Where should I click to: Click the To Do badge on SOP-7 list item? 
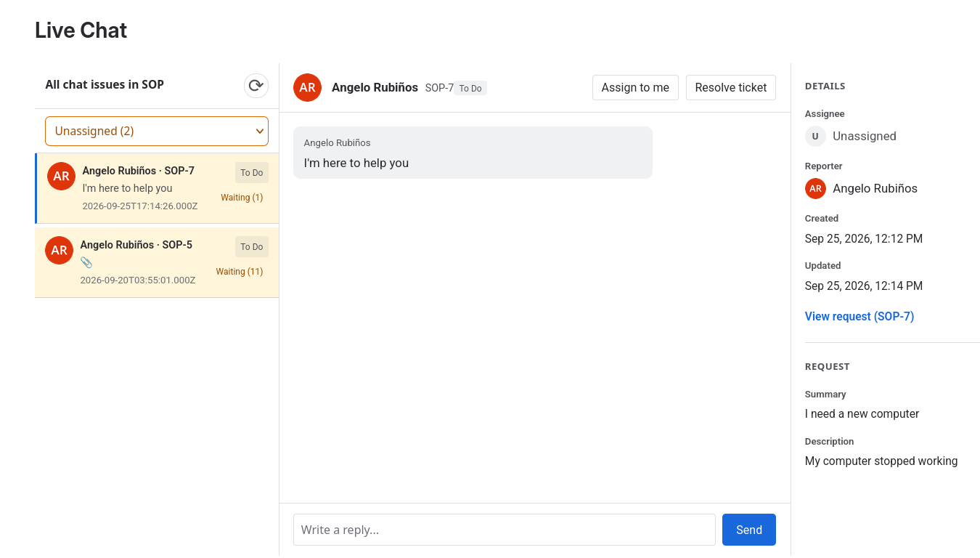coord(252,173)
